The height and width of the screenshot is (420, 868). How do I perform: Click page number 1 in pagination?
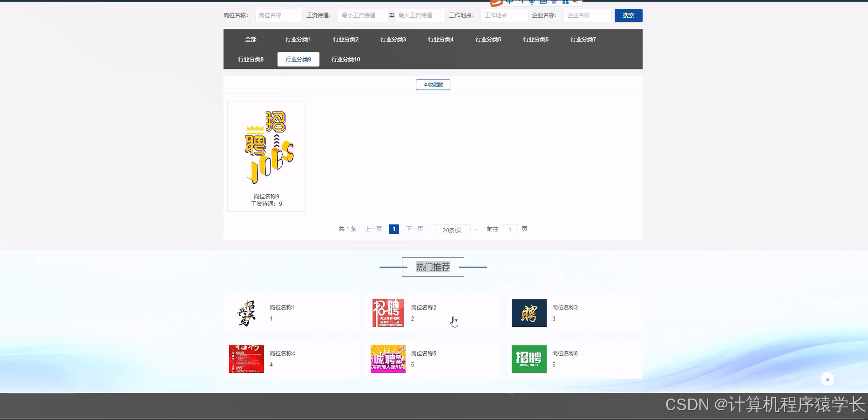pyautogui.click(x=394, y=229)
